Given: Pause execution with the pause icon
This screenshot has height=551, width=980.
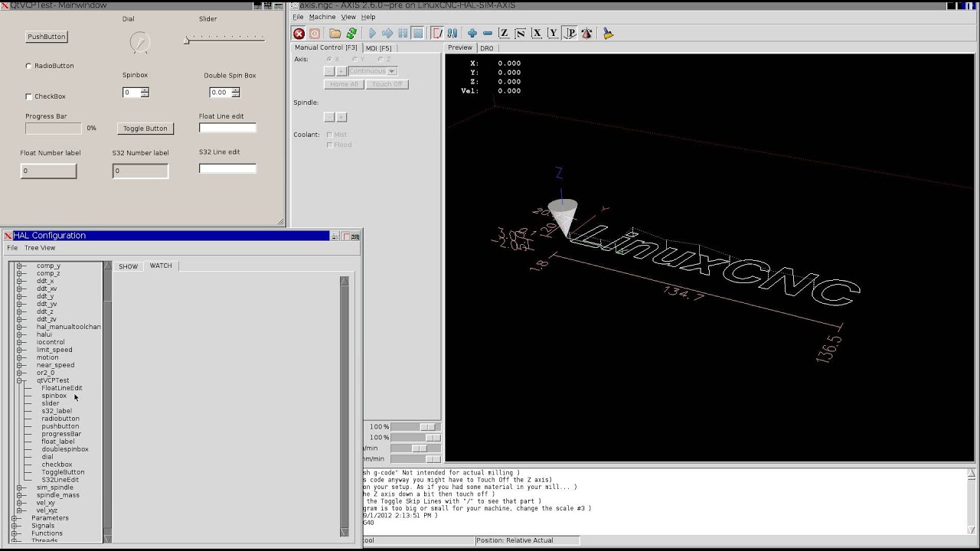Looking at the screenshot, I should 403,34.
